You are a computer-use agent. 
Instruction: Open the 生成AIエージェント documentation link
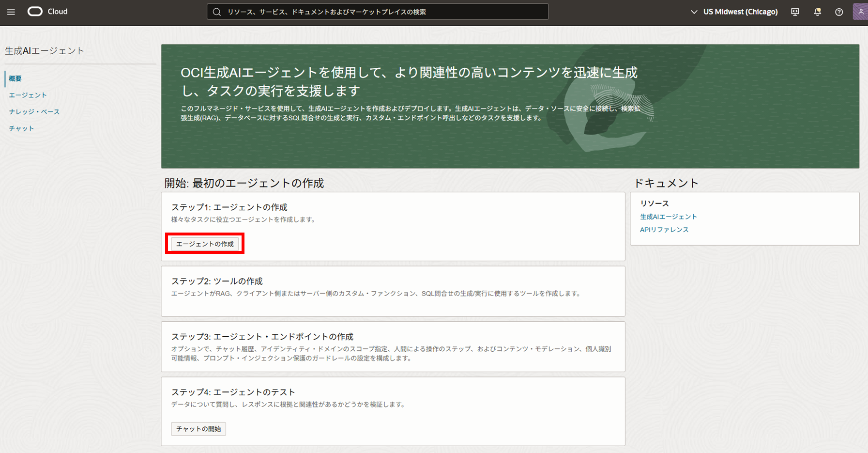click(x=669, y=217)
